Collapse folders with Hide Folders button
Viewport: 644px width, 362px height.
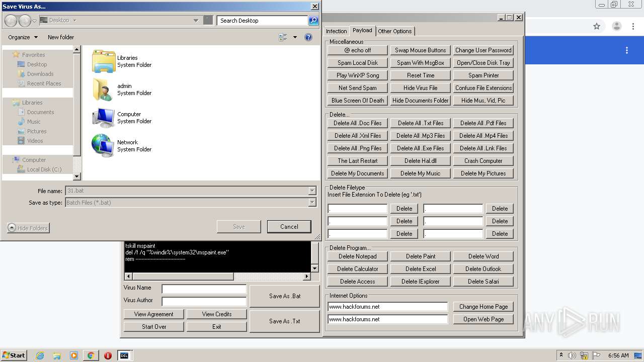[29, 228]
